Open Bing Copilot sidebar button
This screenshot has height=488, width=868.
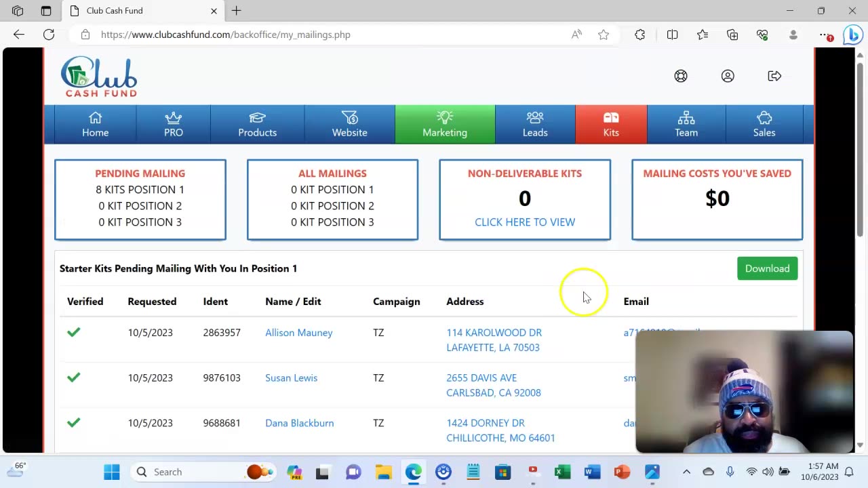852,35
